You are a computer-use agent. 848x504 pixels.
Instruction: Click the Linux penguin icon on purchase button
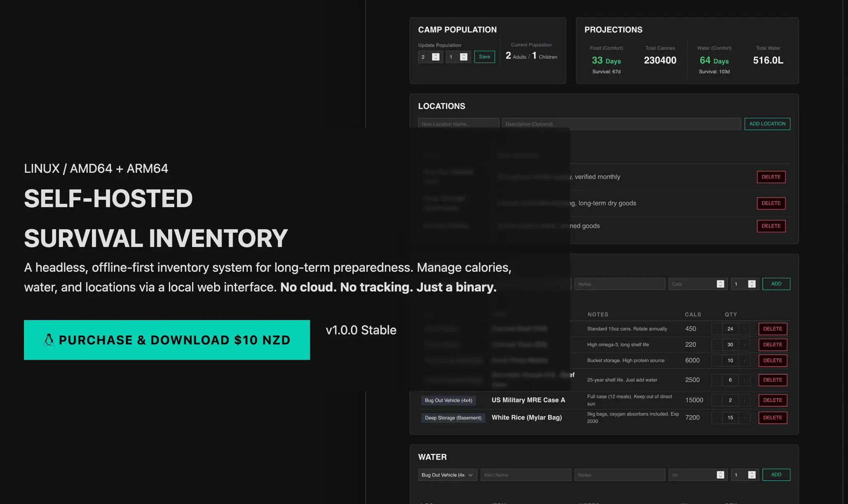click(49, 340)
